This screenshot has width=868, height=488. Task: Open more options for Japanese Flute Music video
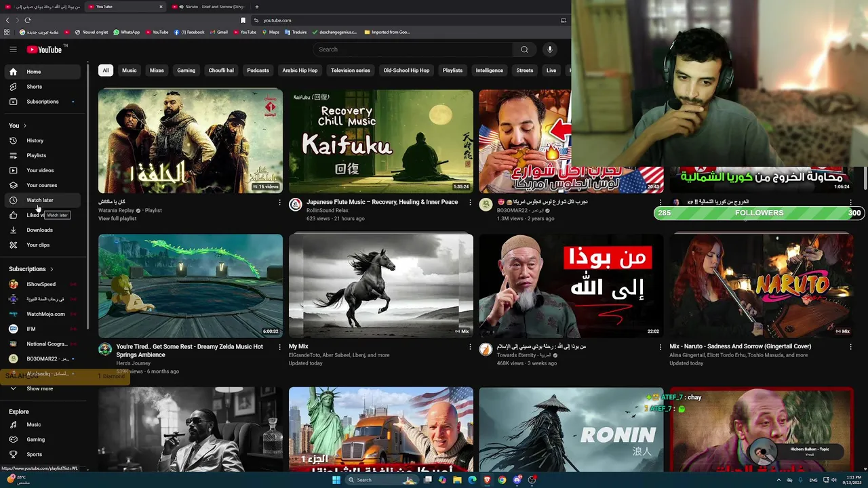click(470, 203)
